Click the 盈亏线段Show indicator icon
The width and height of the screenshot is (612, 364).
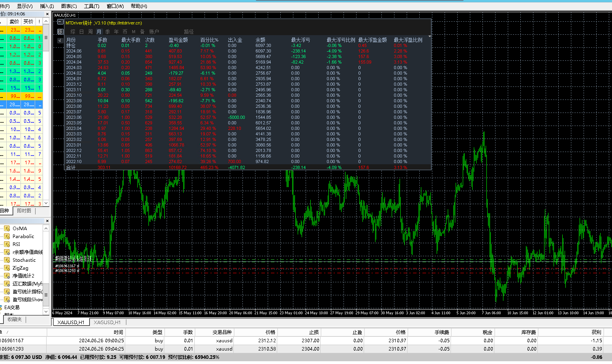[7, 299]
